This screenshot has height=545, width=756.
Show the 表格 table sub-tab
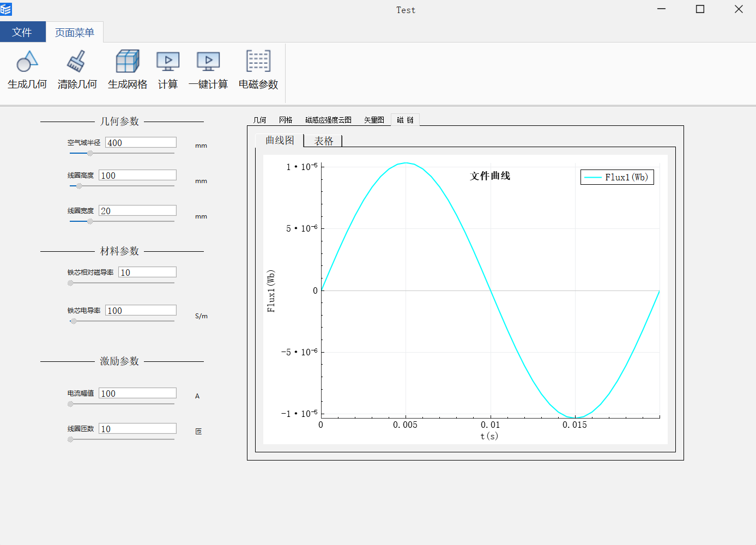pos(324,141)
